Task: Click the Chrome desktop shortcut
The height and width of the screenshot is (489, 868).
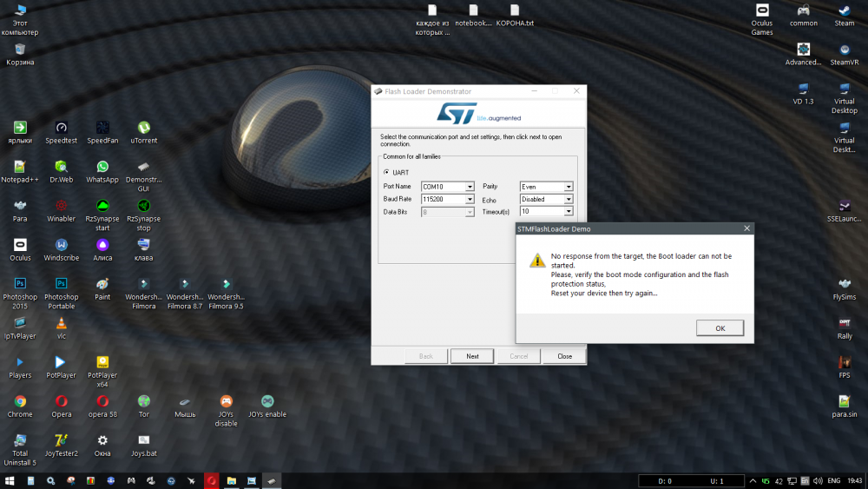Action: click(20, 402)
